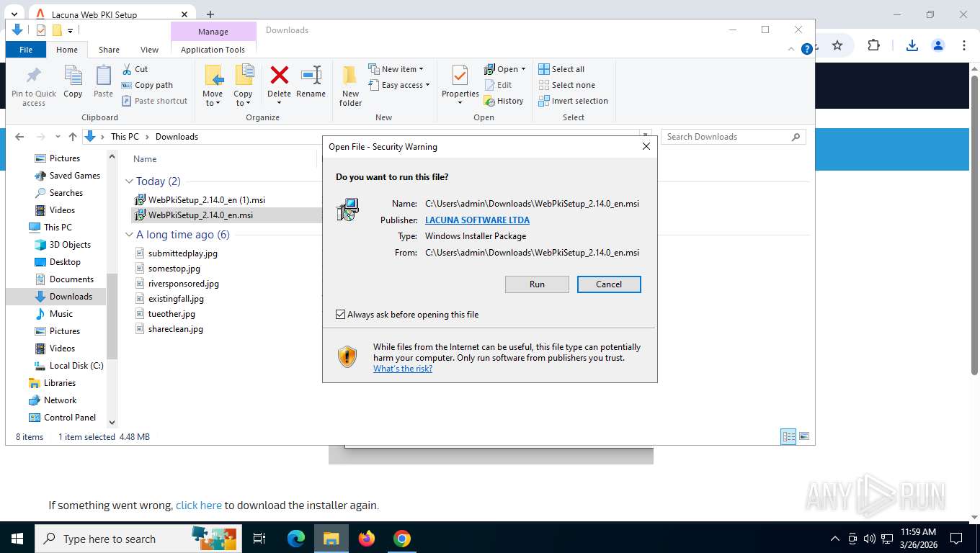Click Select all in ribbon
This screenshot has height=553, width=980.
[561, 69]
